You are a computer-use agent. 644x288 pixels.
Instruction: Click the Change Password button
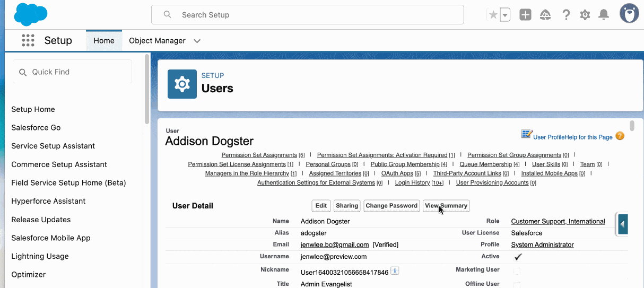pos(391,206)
